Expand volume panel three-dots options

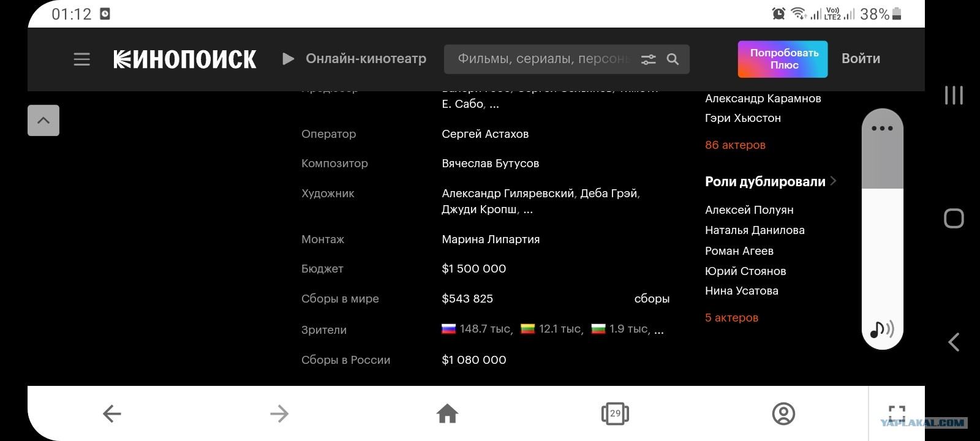tap(882, 128)
